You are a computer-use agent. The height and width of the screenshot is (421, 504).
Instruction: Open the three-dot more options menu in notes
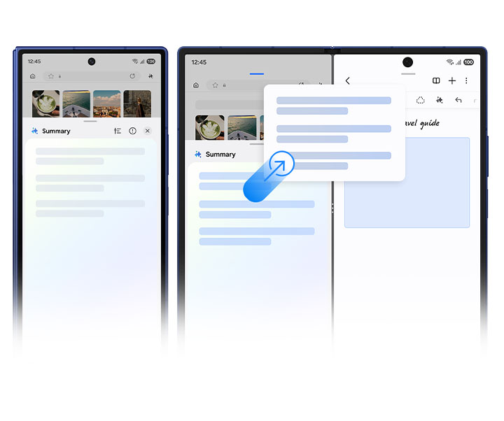466,81
